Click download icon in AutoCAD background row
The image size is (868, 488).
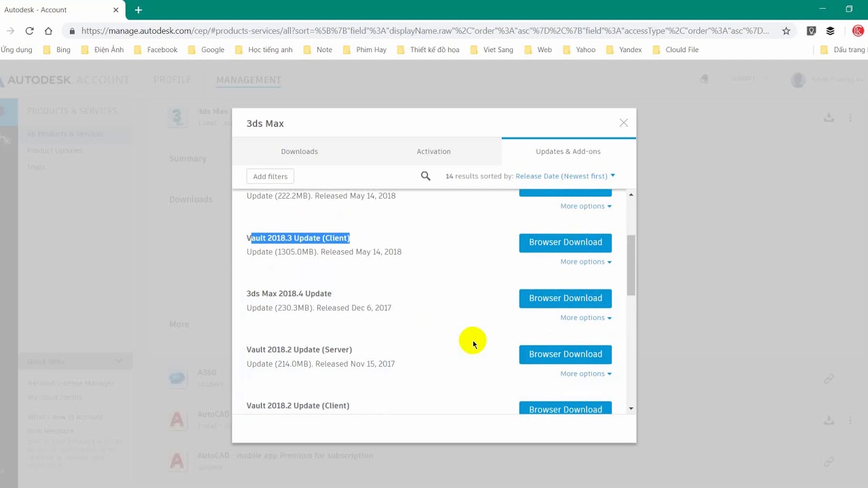829,420
